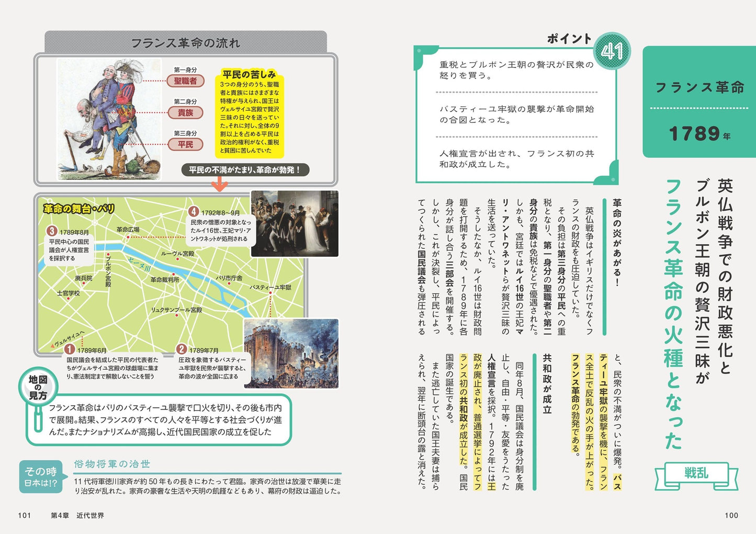
Task: Click the バスティーユ牢獄 location on the map
Action: coord(270,288)
